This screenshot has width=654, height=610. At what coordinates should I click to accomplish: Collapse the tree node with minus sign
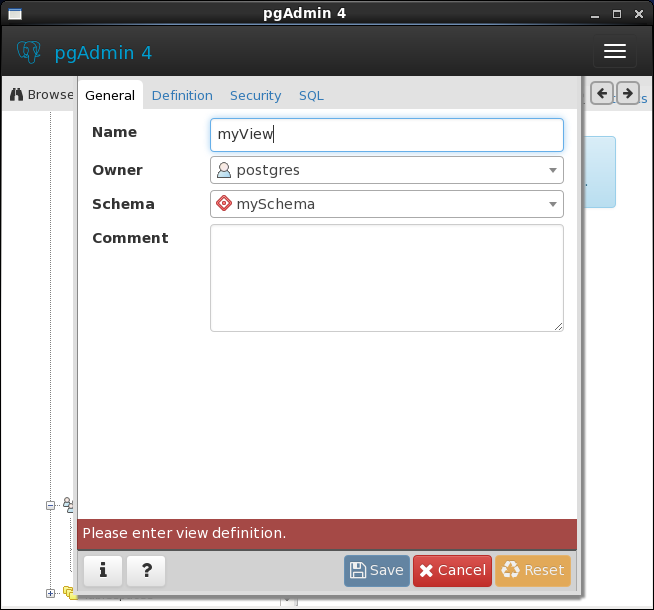point(50,505)
